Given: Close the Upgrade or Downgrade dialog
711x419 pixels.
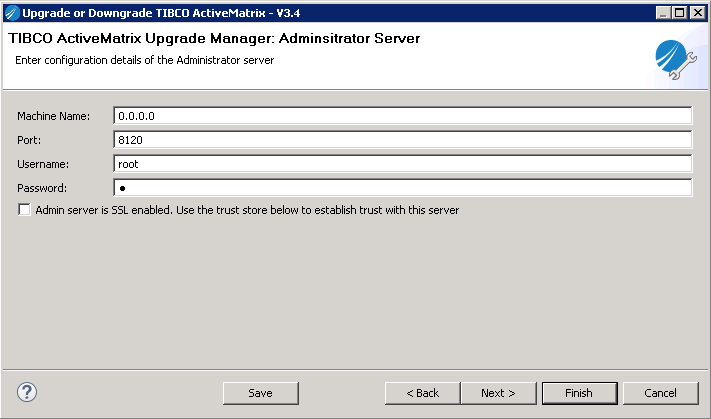Looking at the screenshot, I should click(696, 12).
